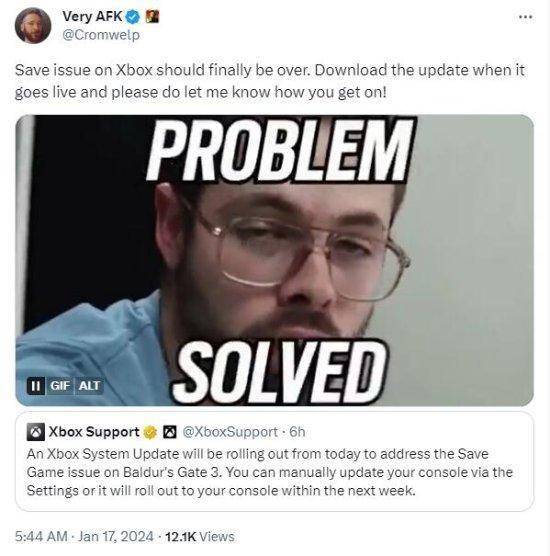
Task: Click the Xbox Support avatar icon
Action: coord(35,432)
